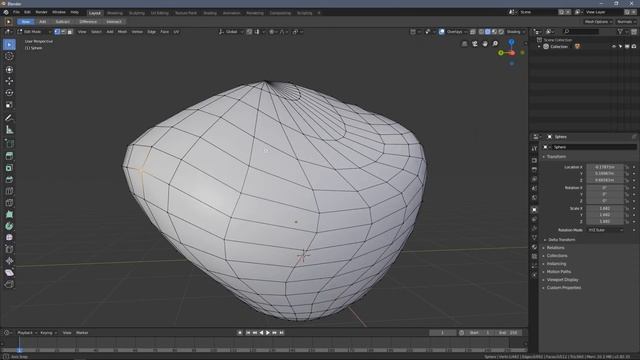Screen dimensions: 640x360
Task: Enable edge select mode
Action: [63, 32]
